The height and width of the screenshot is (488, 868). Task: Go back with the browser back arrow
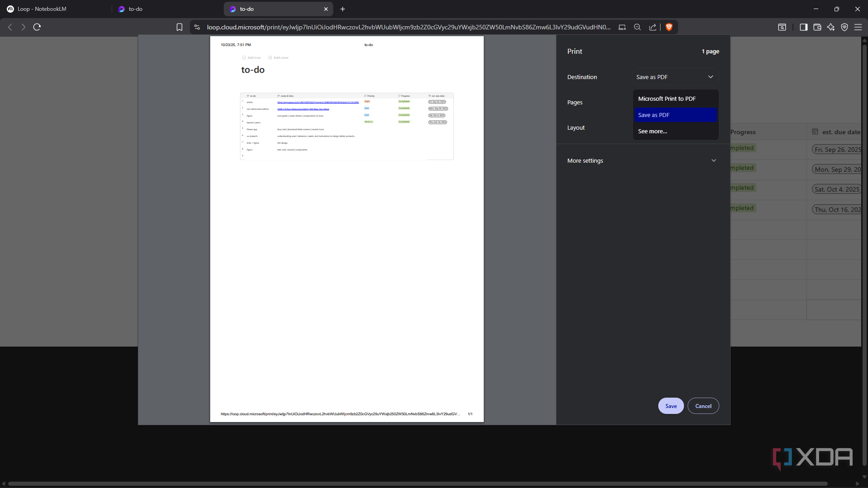[x=10, y=27]
